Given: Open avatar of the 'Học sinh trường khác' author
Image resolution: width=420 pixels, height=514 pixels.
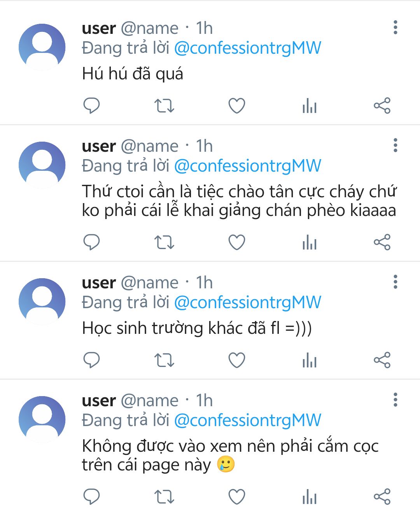Looking at the screenshot, I should [x=42, y=301].
